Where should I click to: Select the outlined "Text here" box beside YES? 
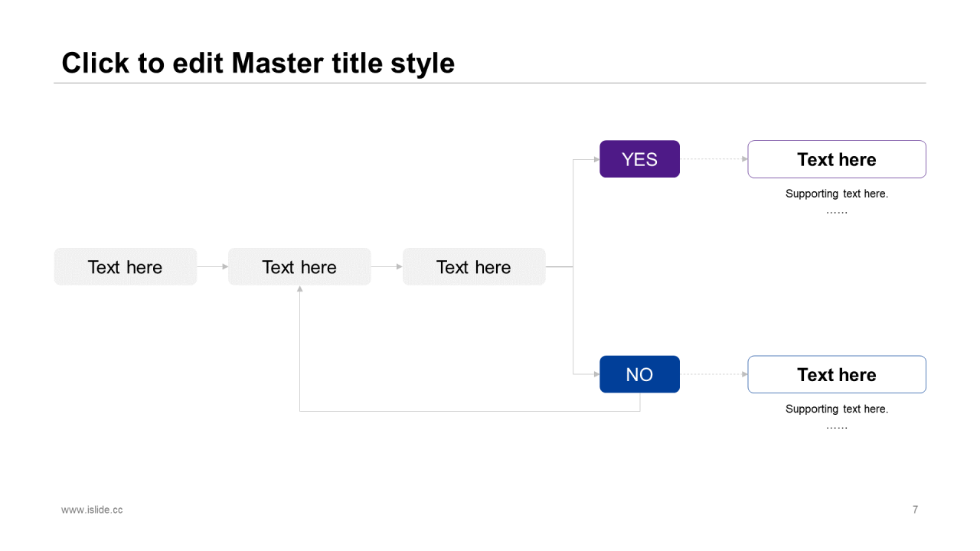836,159
